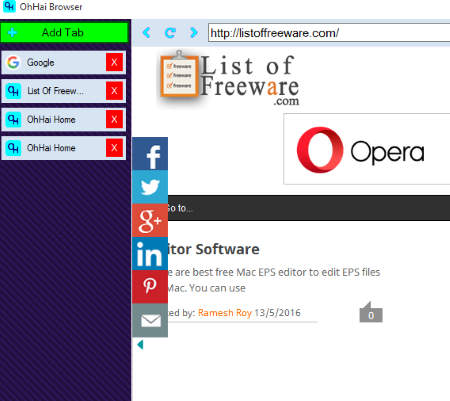
Task: Share page on Twitter
Action: point(150,187)
